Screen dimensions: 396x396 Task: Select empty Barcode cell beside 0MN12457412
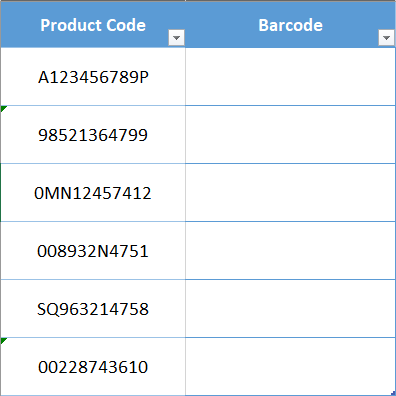(x=290, y=193)
